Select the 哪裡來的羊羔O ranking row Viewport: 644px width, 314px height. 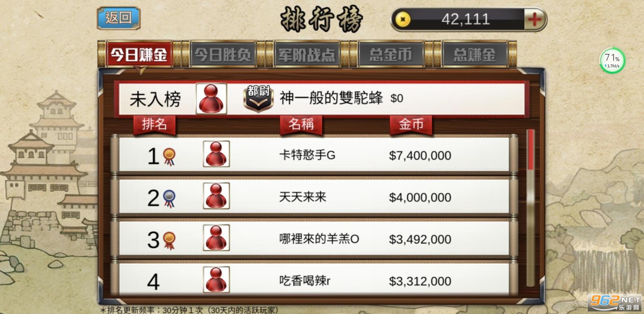314,239
